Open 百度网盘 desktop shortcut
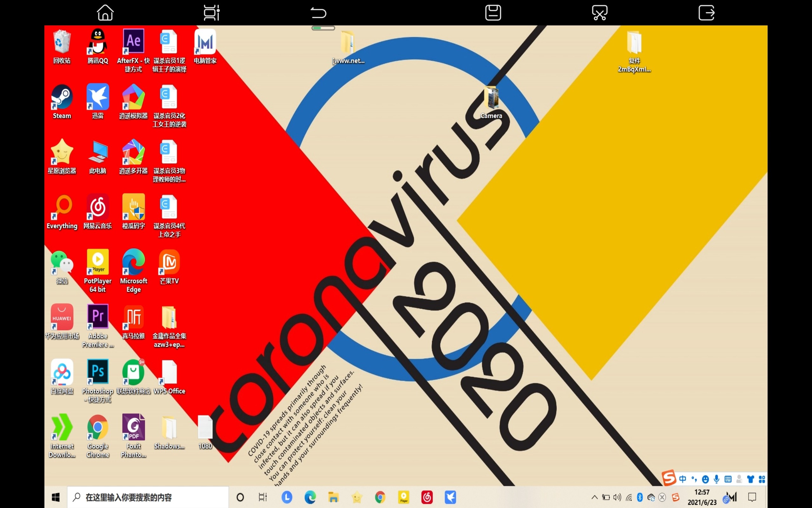Image resolution: width=812 pixels, height=508 pixels. pos(62,372)
